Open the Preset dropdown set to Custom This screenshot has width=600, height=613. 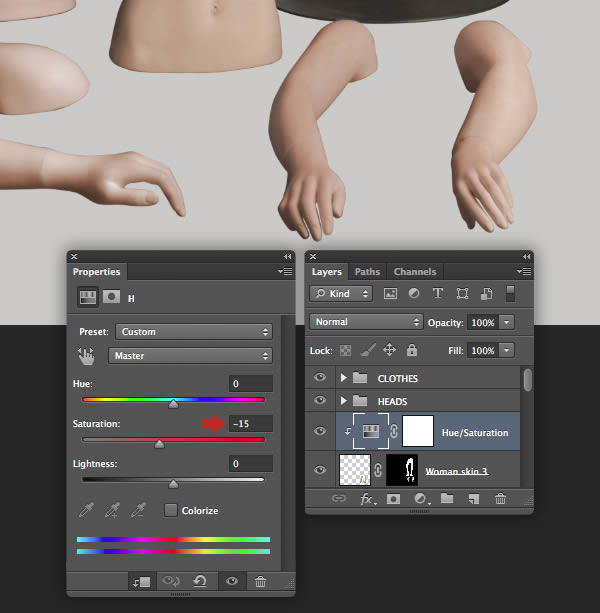(x=194, y=331)
